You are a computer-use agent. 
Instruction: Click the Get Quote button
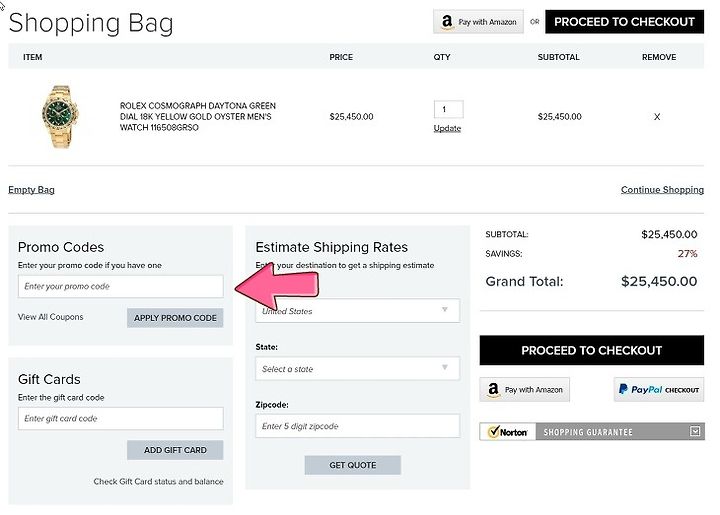353,465
